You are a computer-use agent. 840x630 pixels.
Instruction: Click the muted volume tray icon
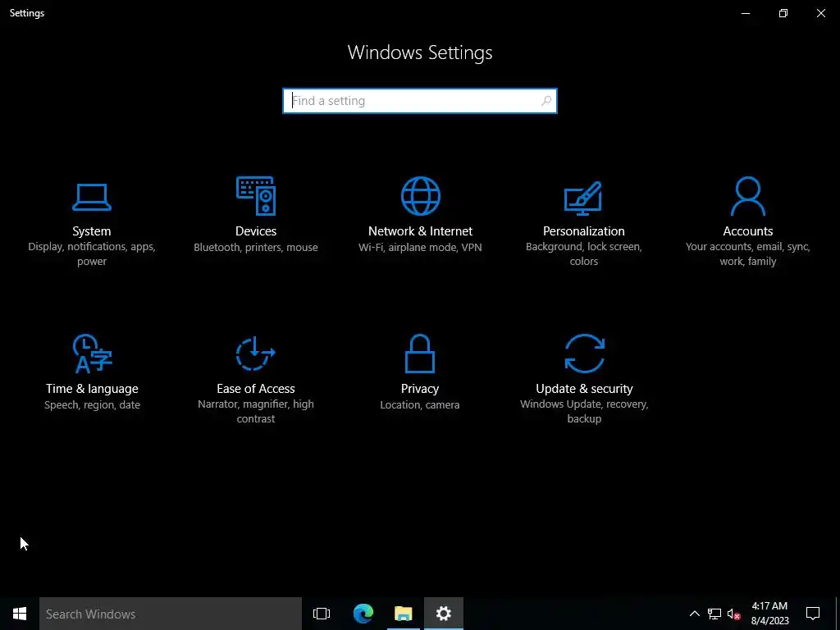(x=733, y=614)
